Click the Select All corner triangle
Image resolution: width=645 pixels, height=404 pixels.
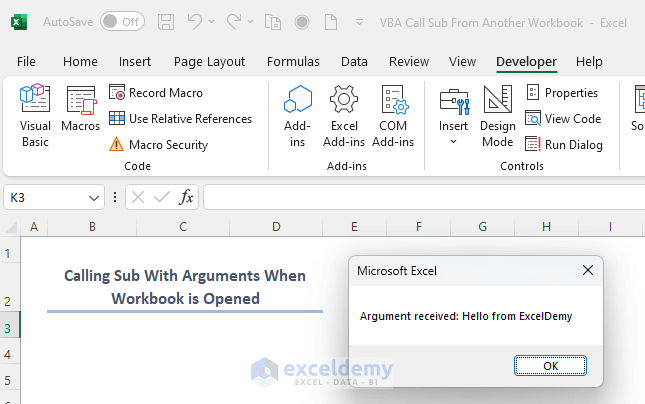[10, 227]
